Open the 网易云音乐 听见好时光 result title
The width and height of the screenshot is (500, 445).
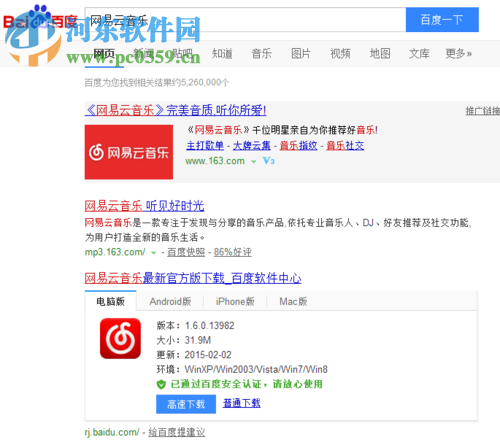144,206
